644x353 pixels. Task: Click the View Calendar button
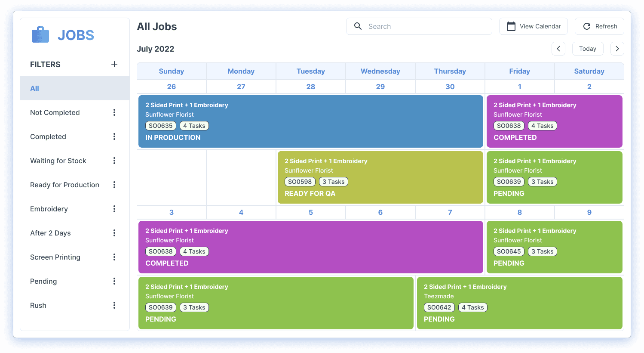click(x=533, y=26)
